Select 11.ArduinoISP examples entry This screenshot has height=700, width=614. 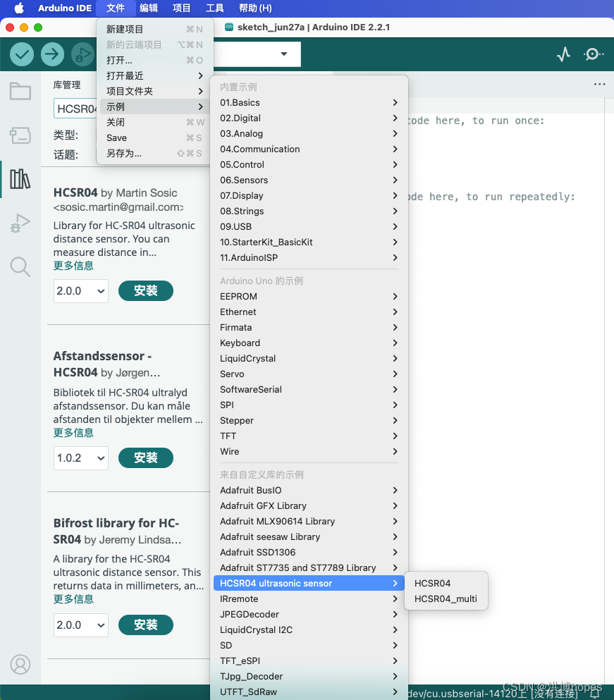coord(309,258)
